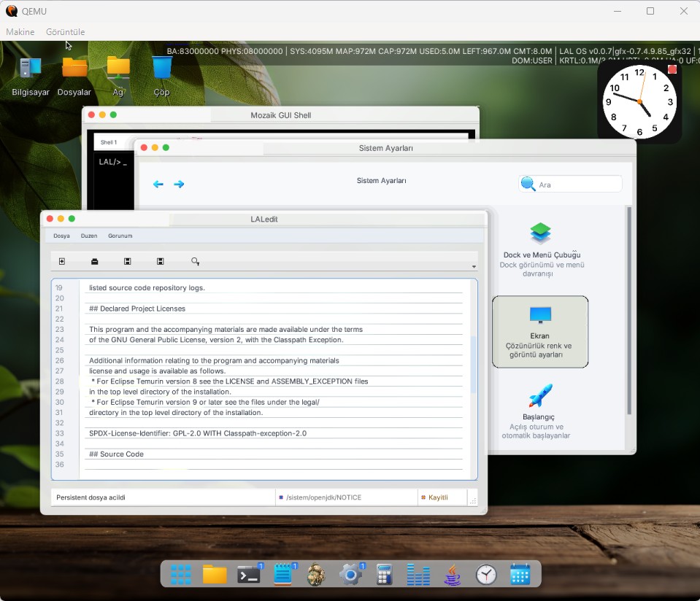Open the clock icon in the dock
The width and height of the screenshot is (700, 601).
[486, 574]
